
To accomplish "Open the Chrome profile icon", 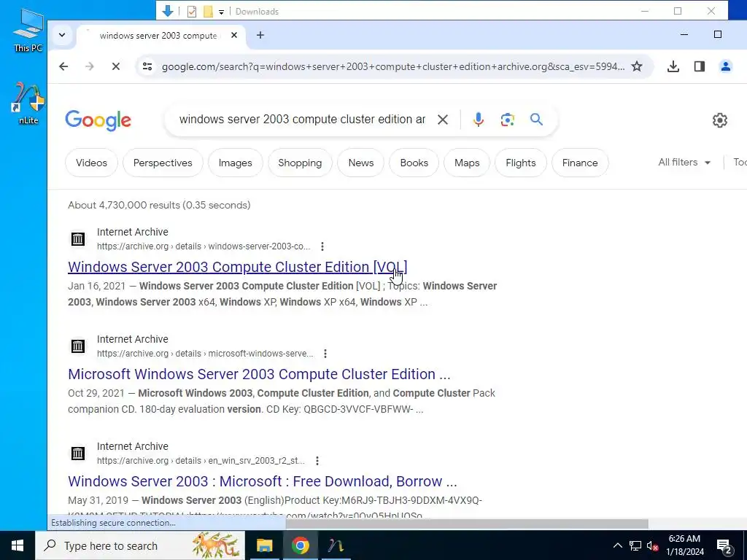I will [725, 66].
